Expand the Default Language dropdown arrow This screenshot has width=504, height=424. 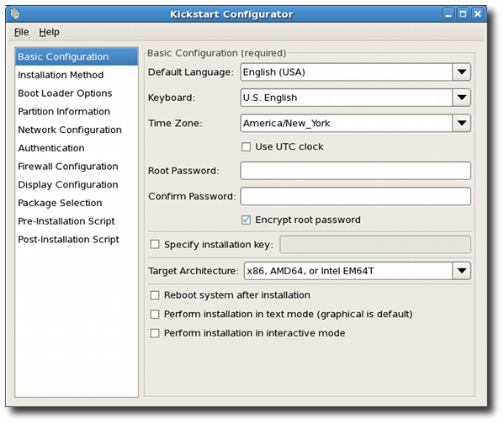click(x=462, y=72)
